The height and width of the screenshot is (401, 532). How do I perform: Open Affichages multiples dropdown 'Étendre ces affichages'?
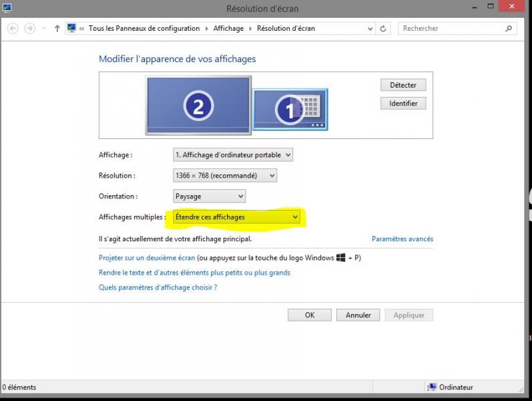(236, 217)
